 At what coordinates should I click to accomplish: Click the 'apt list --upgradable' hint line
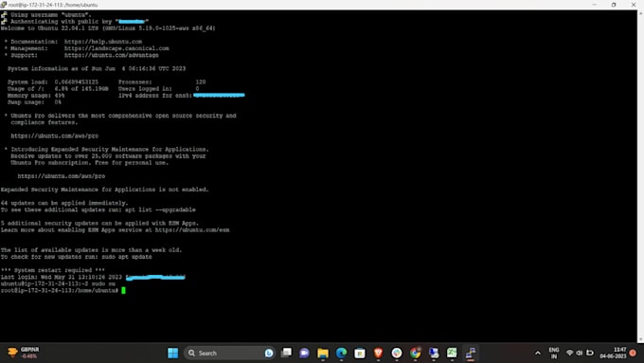[x=98, y=209]
